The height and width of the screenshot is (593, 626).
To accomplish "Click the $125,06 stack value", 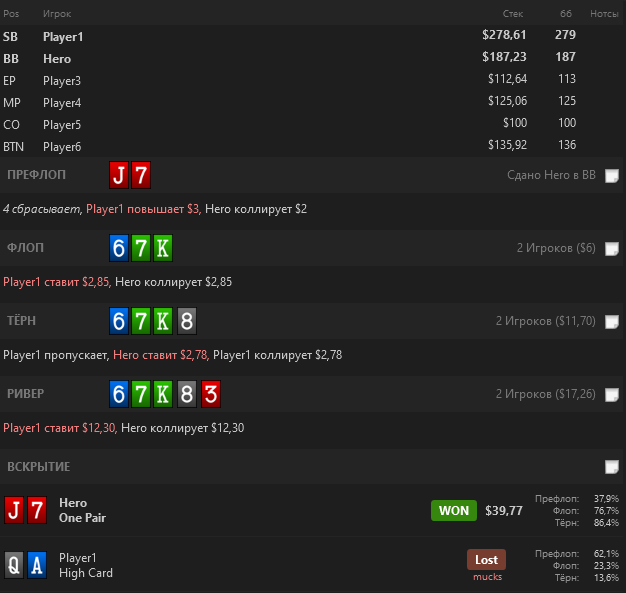I will pyautogui.click(x=507, y=101).
